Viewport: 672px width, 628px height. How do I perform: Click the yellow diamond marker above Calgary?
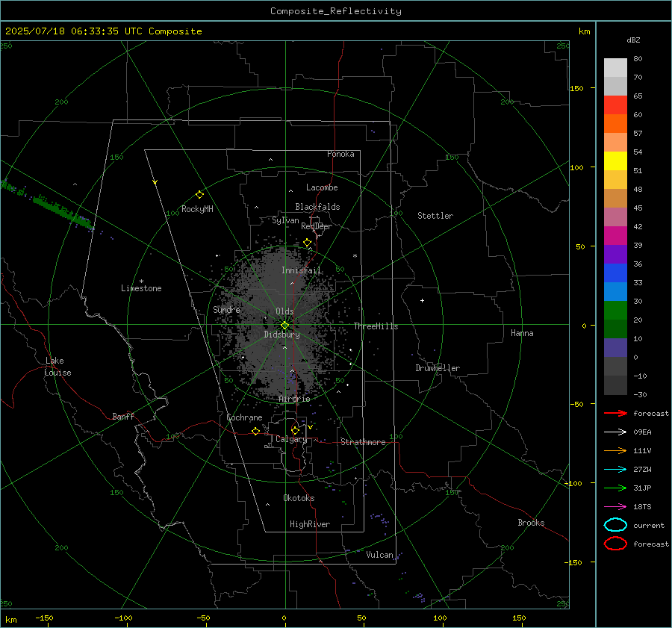tap(295, 430)
